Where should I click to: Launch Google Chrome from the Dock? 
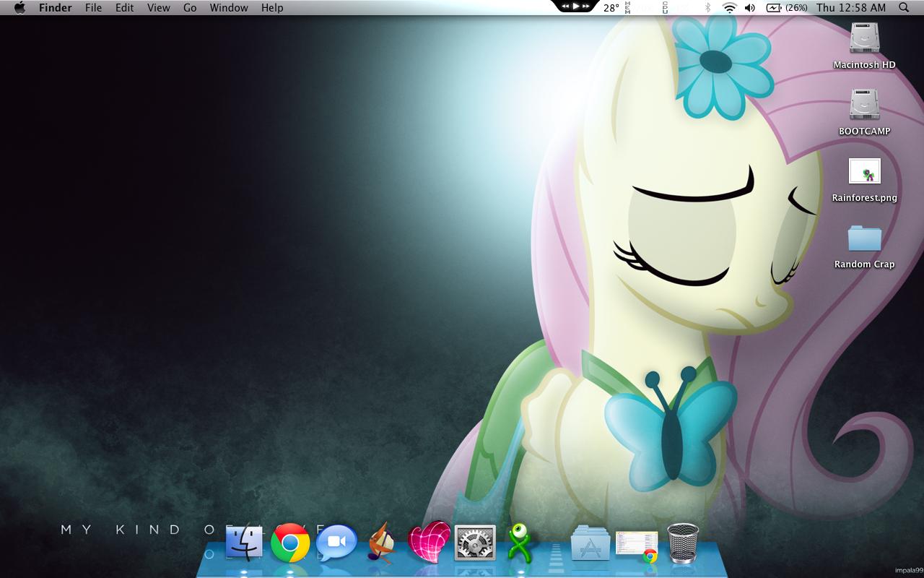pyautogui.click(x=290, y=543)
